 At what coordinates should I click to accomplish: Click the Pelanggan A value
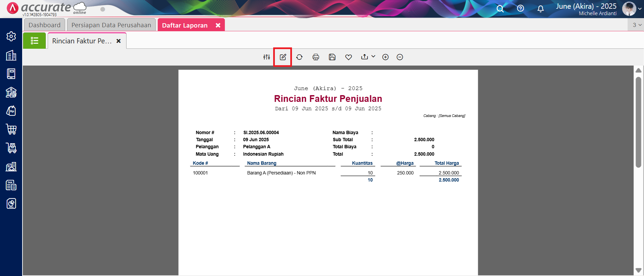click(256, 147)
